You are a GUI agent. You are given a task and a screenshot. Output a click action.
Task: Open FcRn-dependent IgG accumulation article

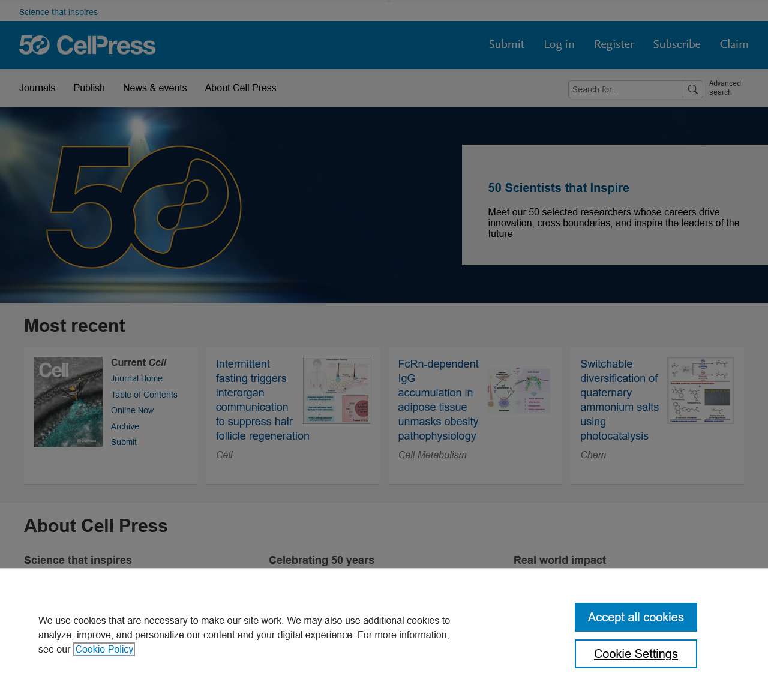click(438, 400)
